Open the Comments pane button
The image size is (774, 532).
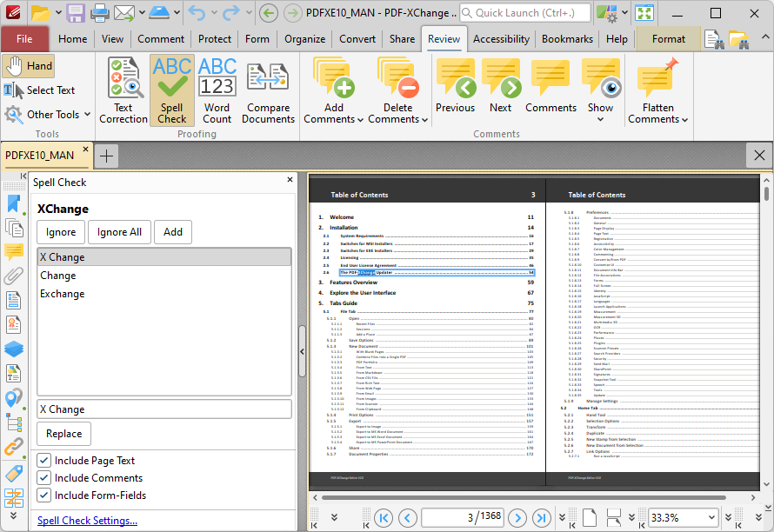coord(550,86)
